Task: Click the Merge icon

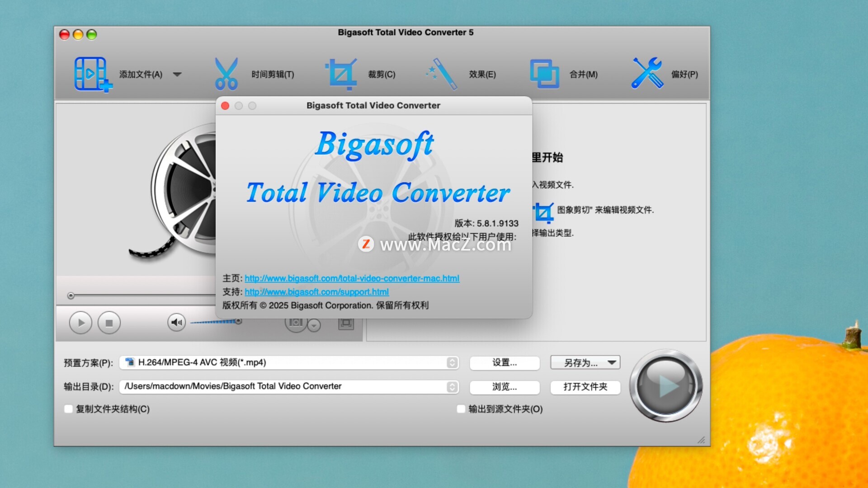Action: pos(544,74)
